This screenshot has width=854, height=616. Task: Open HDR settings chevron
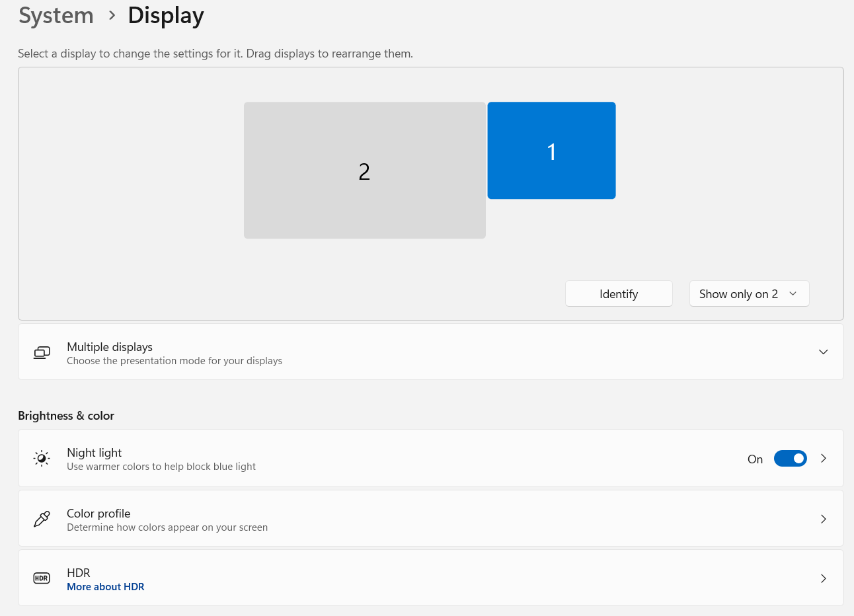click(x=824, y=578)
